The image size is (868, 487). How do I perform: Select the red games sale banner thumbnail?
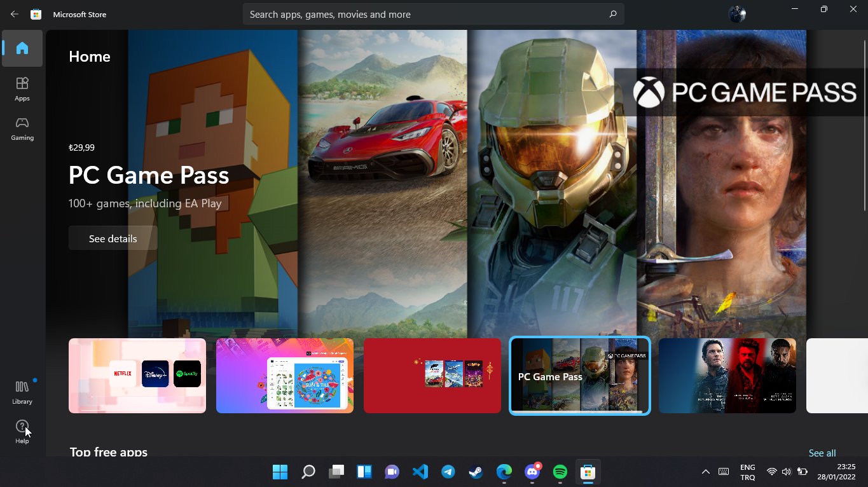[432, 376]
